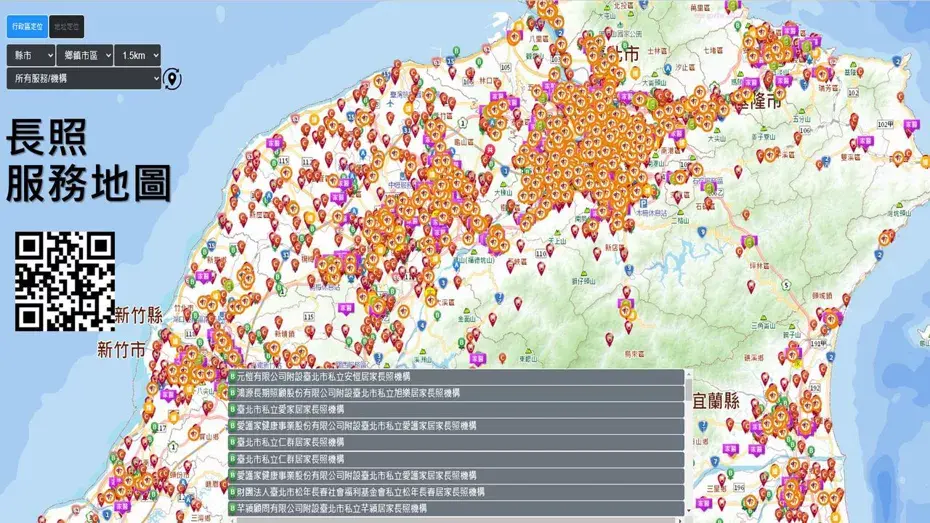Click the 新竹市 map label
Screen dimensions: 930x523
tap(122, 349)
